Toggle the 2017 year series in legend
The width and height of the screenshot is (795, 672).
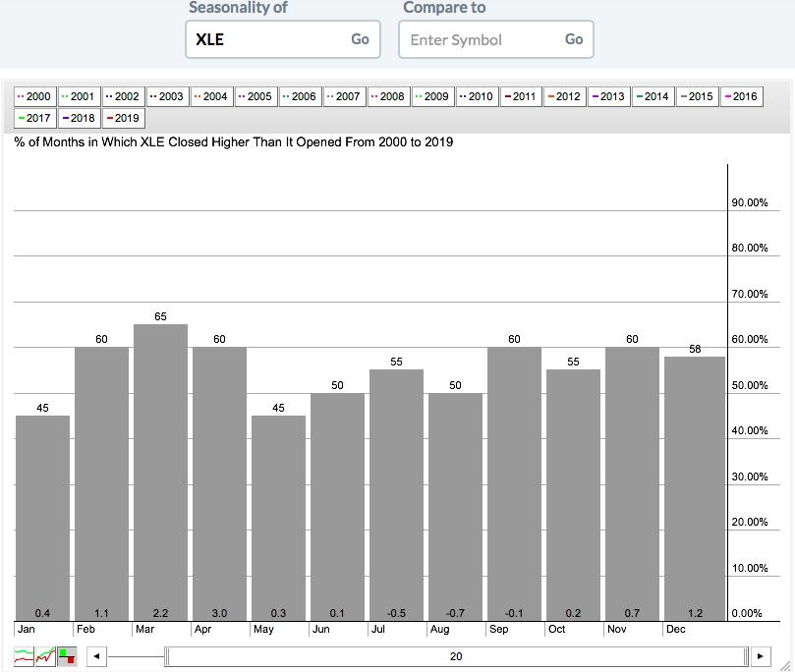click(35, 118)
